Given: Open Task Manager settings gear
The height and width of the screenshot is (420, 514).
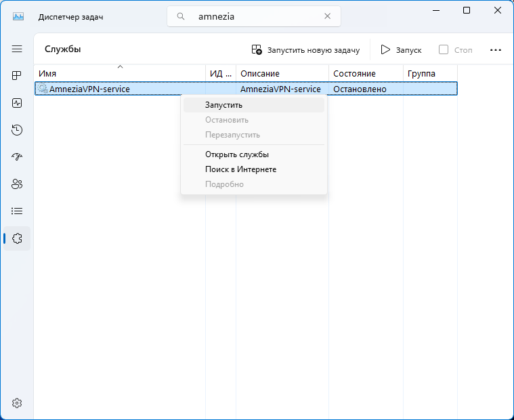Looking at the screenshot, I should pyautogui.click(x=17, y=402).
